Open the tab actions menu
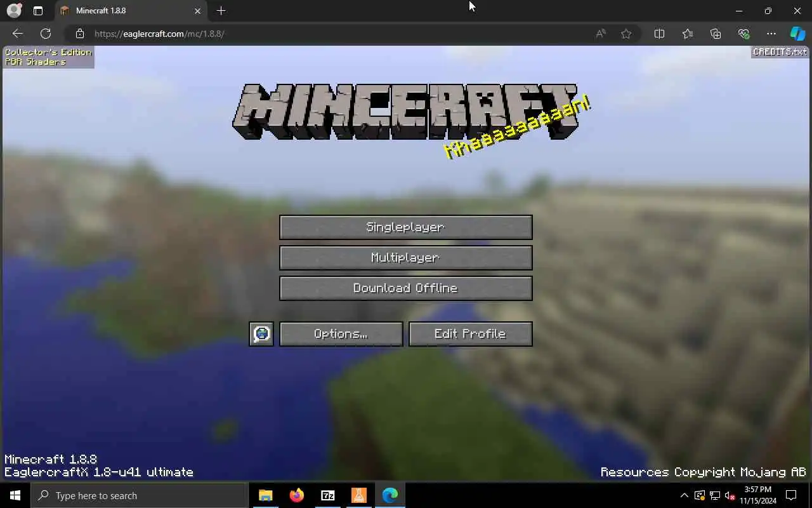Image resolution: width=812 pixels, height=508 pixels. coord(38,11)
